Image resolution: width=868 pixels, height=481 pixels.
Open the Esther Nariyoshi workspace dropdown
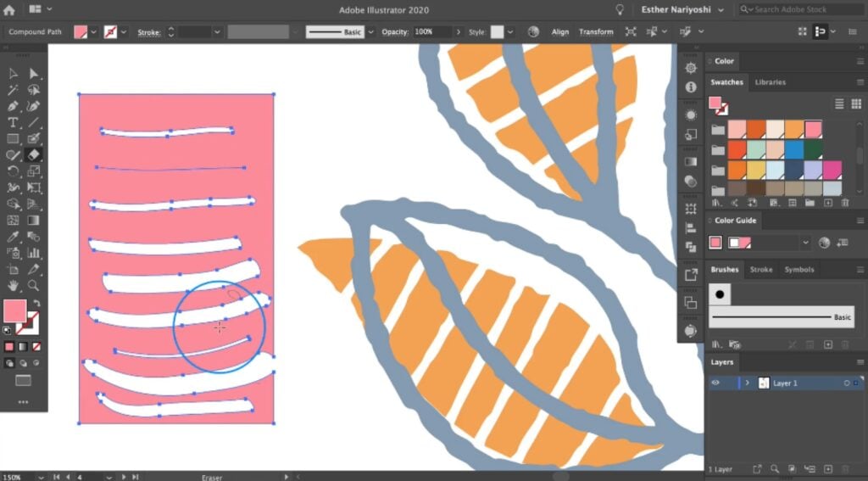click(721, 10)
